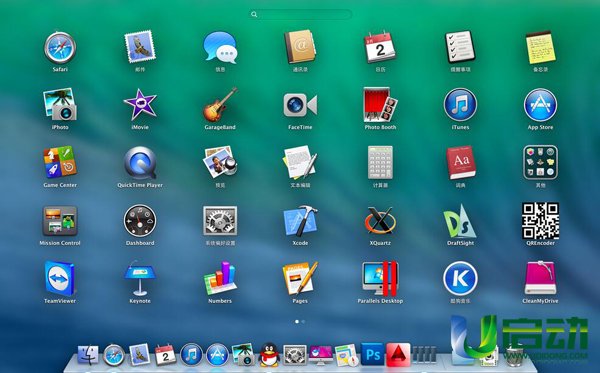Viewport: 600px width, 373px height.
Task: Open Finder in the Dock
Action: (x=88, y=355)
